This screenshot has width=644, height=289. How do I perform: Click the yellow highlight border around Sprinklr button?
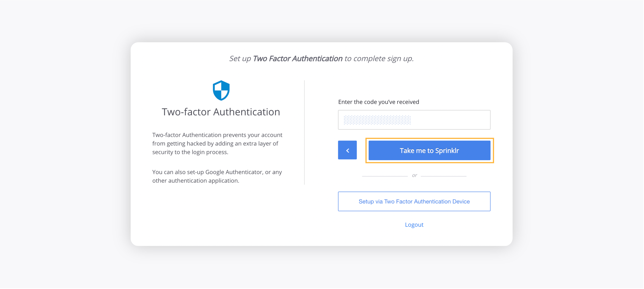click(x=430, y=138)
